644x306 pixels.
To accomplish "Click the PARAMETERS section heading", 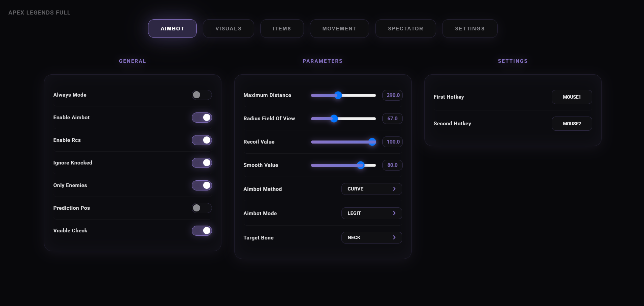I will click(x=323, y=61).
